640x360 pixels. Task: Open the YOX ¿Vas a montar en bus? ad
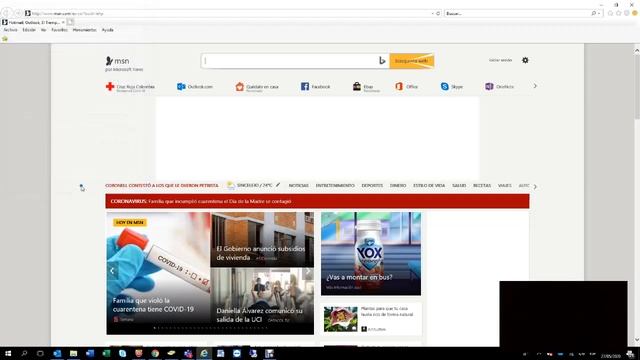(371, 253)
